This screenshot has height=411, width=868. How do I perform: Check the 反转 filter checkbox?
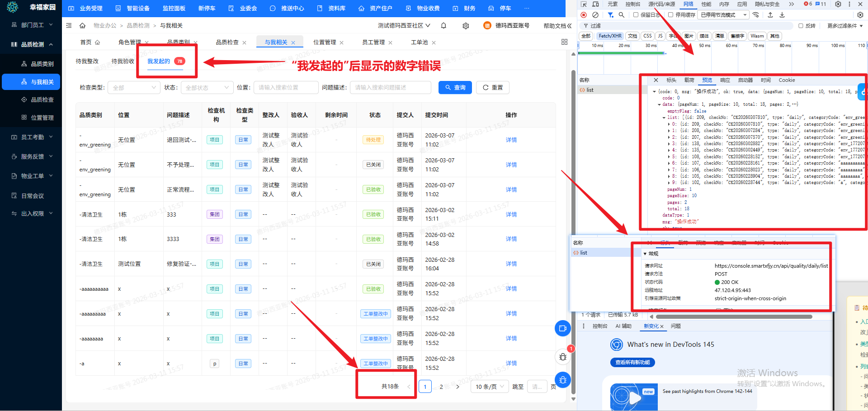(x=801, y=26)
